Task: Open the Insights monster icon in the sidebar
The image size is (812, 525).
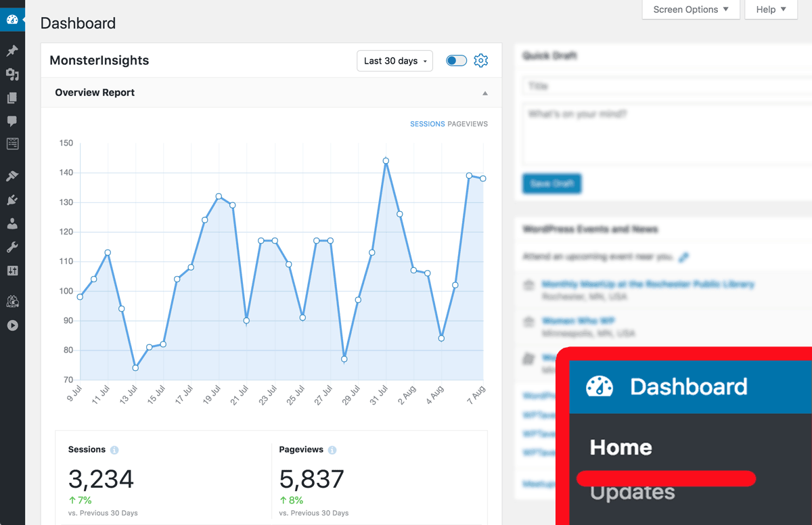Action: click(x=12, y=302)
